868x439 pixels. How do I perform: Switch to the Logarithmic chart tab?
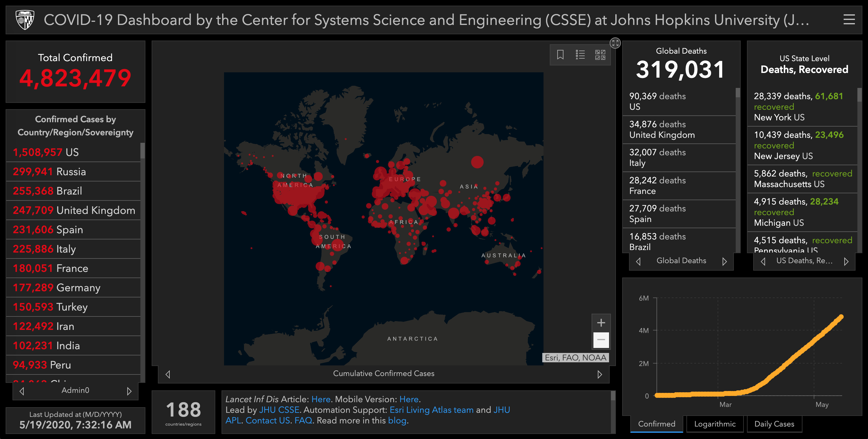715,424
